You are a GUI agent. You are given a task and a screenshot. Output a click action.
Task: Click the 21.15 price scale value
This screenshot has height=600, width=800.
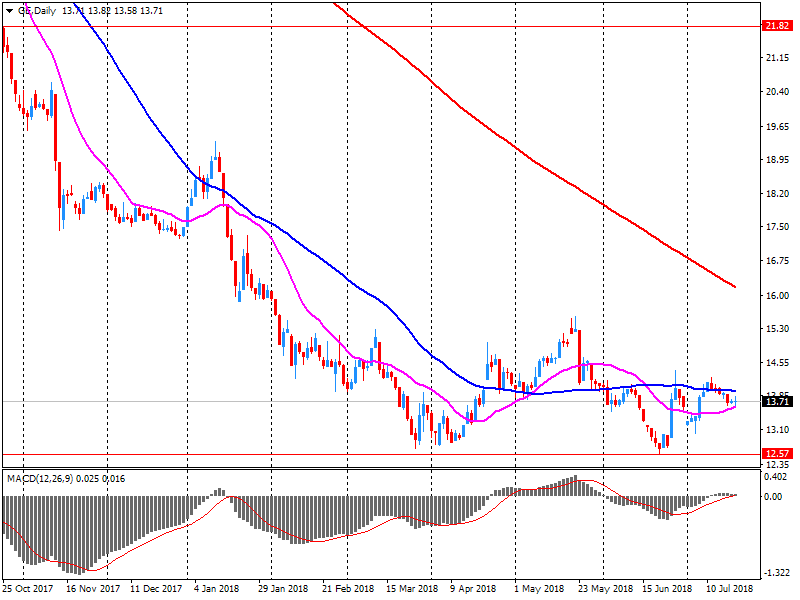tap(778, 58)
